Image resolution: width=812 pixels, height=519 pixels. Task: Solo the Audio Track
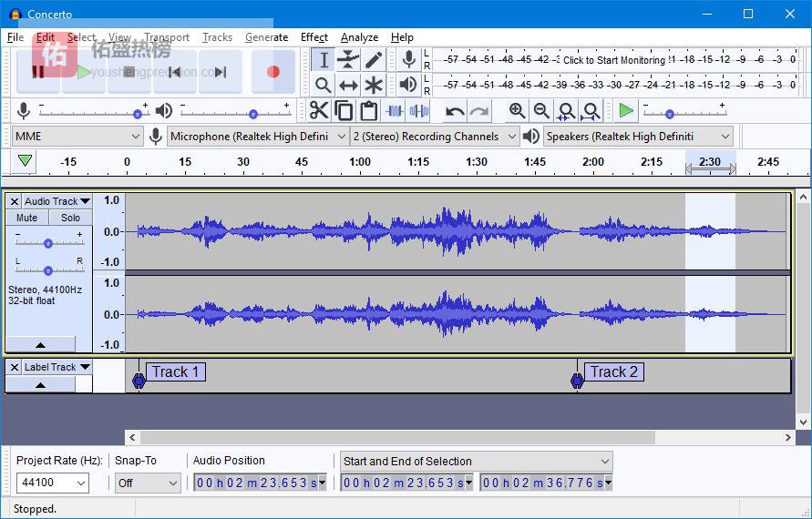point(70,218)
